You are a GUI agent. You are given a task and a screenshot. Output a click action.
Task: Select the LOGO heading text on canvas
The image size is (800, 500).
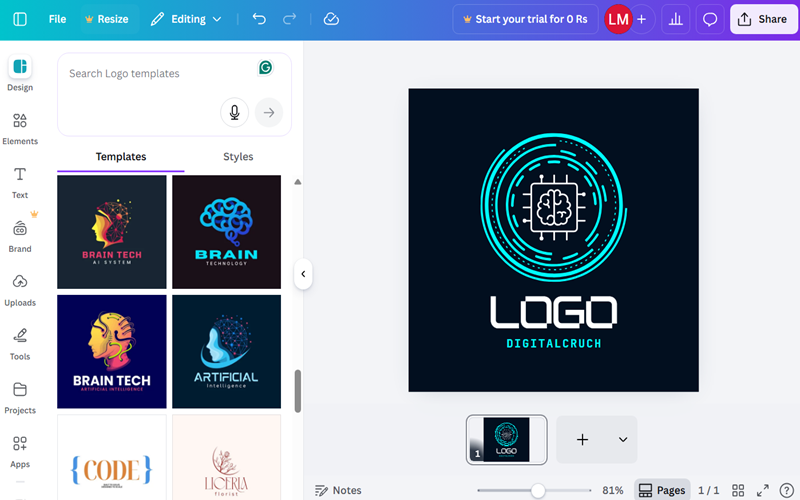pos(554,312)
